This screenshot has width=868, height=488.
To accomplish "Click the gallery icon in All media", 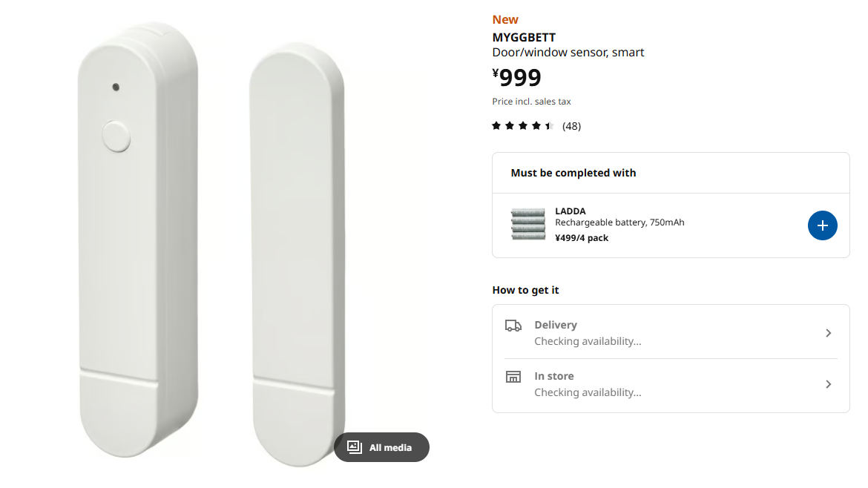I will pyautogui.click(x=355, y=447).
